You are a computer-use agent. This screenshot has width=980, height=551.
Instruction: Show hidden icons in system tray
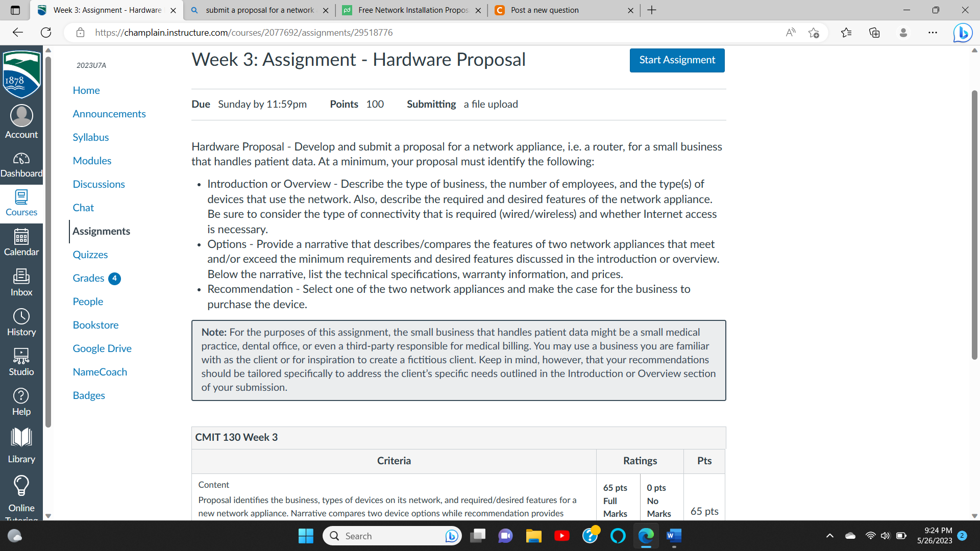(830, 536)
